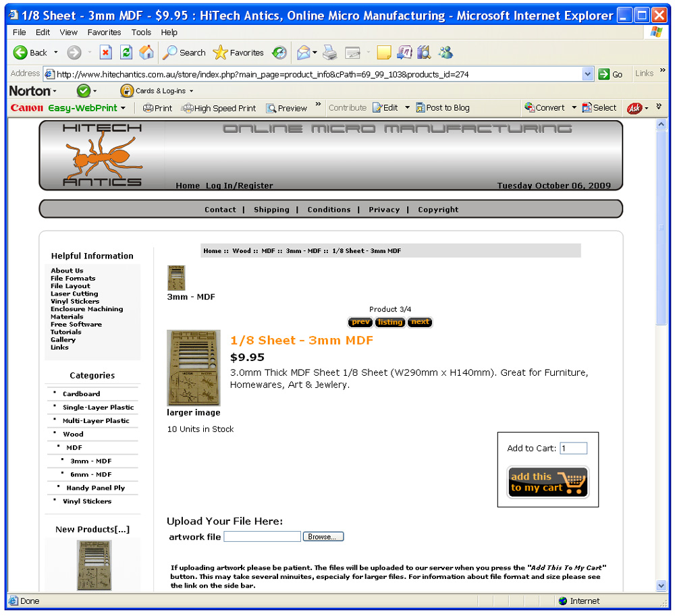This screenshot has width=675, height=616.
Task: Click the next product button
Action: point(420,322)
